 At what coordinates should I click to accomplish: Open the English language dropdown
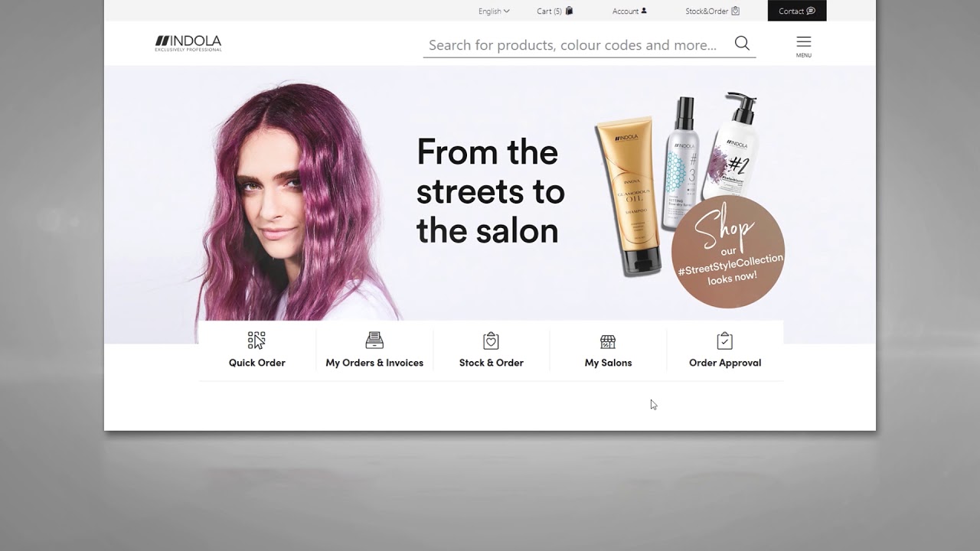pos(494,11)
